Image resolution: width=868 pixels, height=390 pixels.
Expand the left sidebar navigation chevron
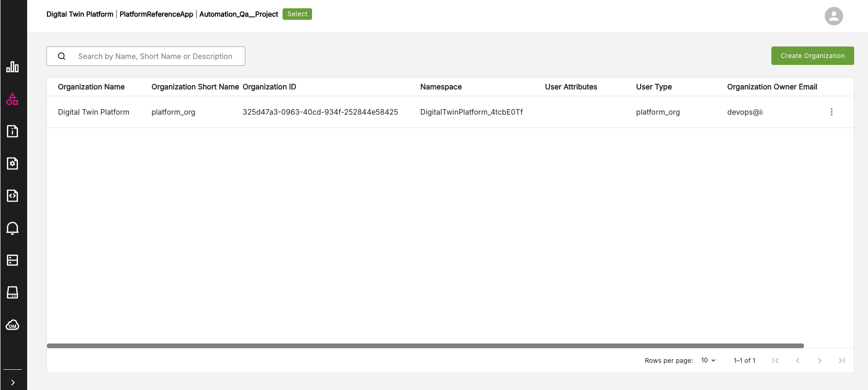pos(12,382)
